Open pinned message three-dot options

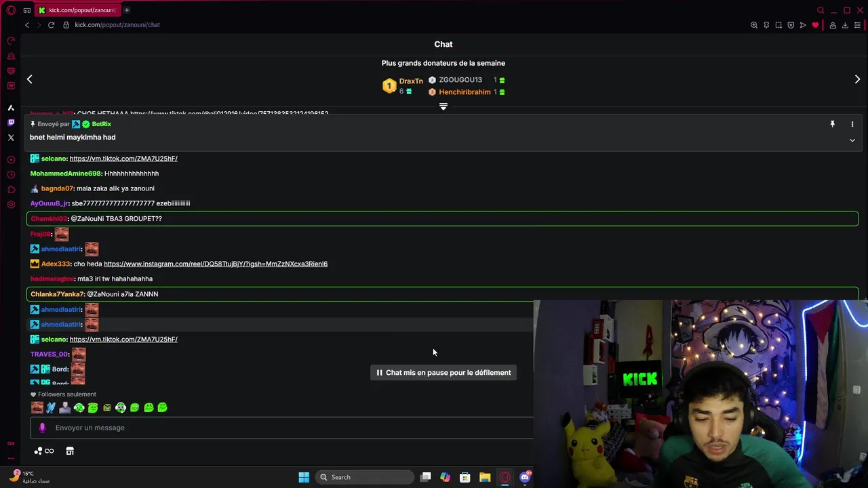[x=852, y=124]
